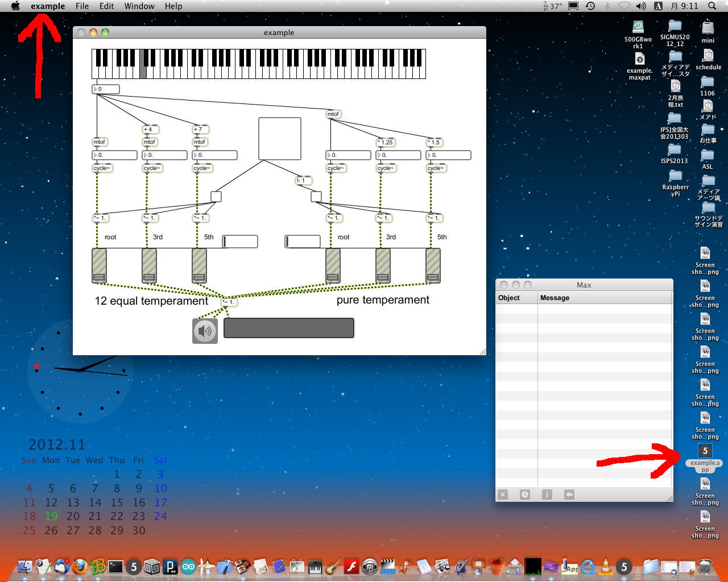The width and height of the screenshot is (728, 582).
Task: Click 3rd gain slider in equal temperament section
Action: [149, 265]
